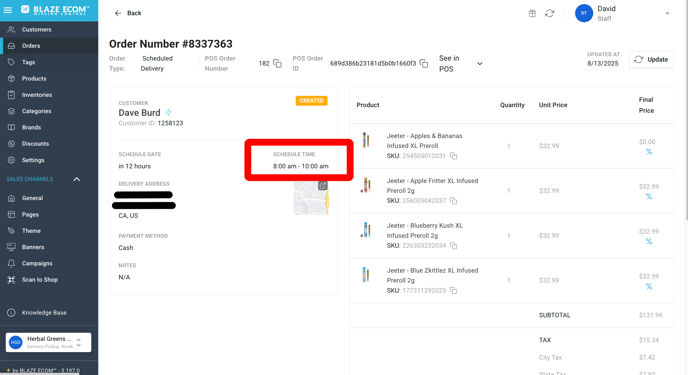The width and height of the screenshot is (688, 375).
Task: Expand the David Staff account menu
Action: [x=667, y=13]
